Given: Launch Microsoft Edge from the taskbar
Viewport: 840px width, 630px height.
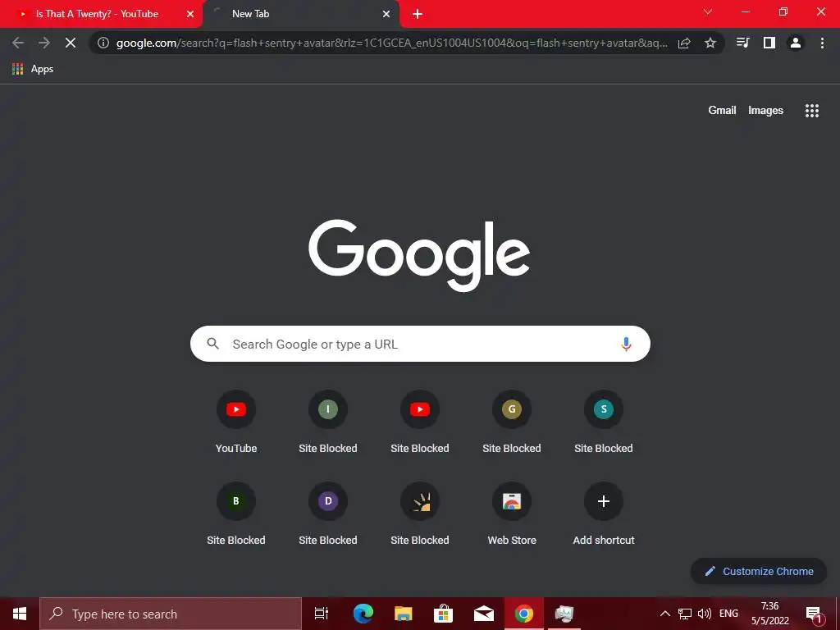Looking at the screenshot, I should tap(363, 614).
